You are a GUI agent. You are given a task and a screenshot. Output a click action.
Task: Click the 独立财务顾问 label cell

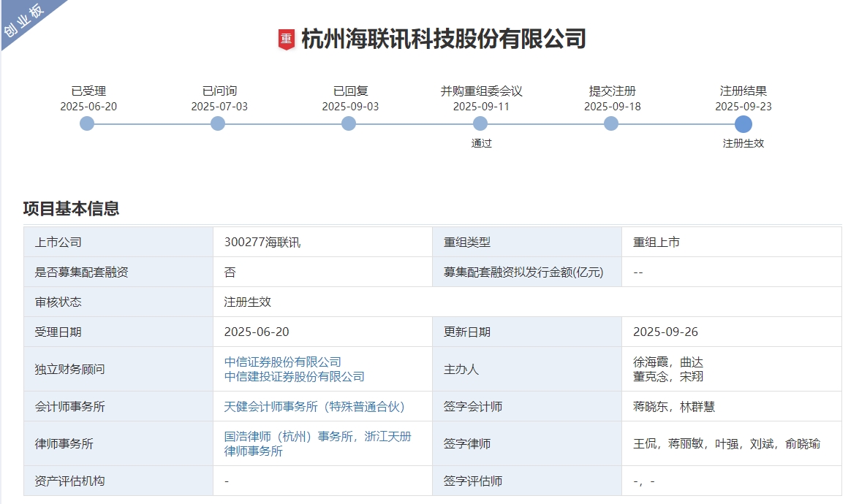(118, 369)
